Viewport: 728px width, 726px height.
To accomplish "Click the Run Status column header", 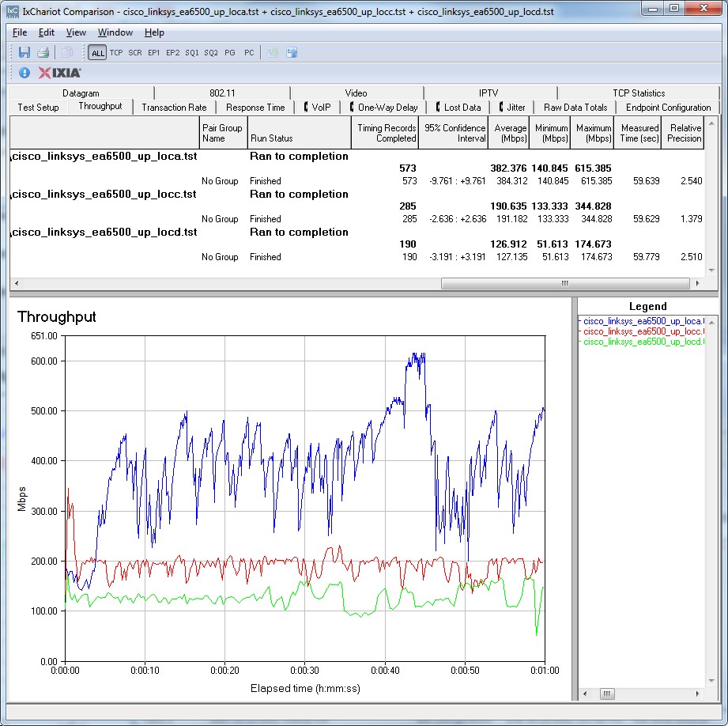I will [x=299, y=133].
